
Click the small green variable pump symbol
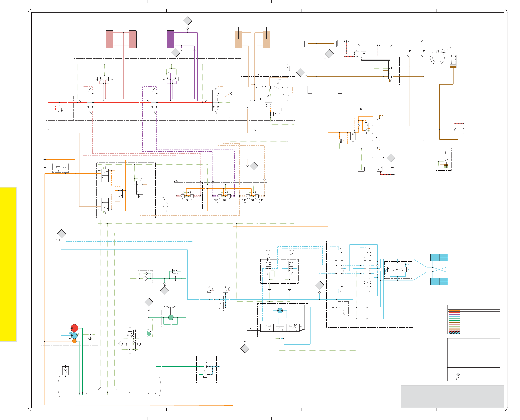149,334
